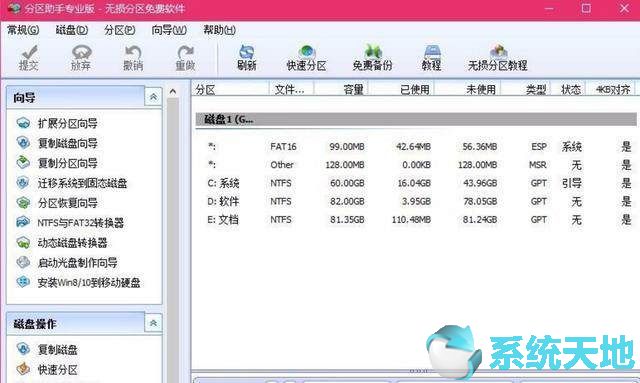This screenshot has width=640, height=383.
Task: Open NTFS与FAT32转换器
Action: click(70, 223)
